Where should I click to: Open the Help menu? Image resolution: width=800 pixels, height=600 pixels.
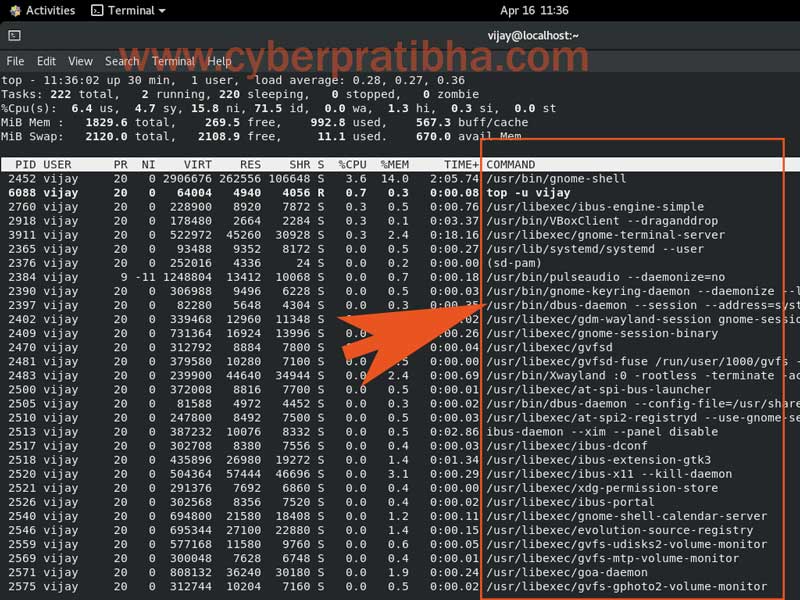(x=220, y=61)
